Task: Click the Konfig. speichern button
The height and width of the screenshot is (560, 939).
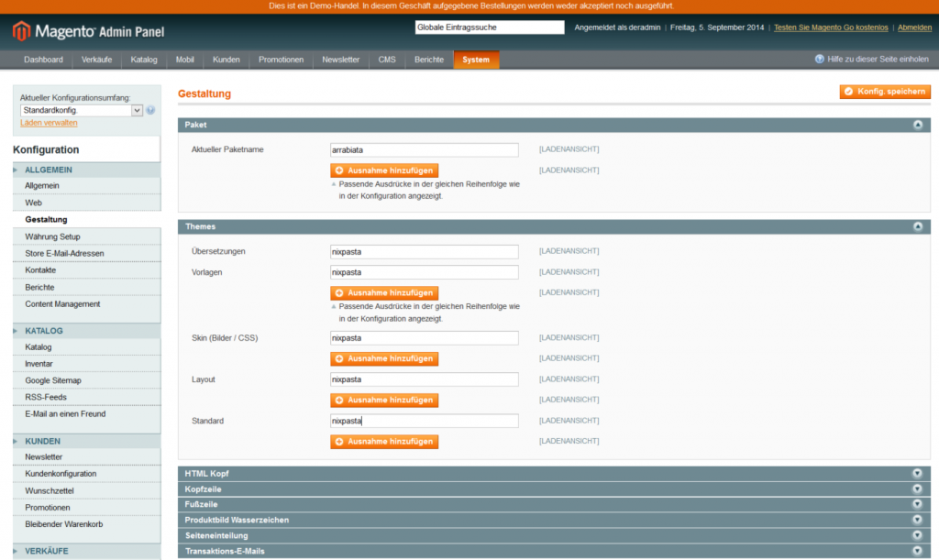Action: click(884, 92)
